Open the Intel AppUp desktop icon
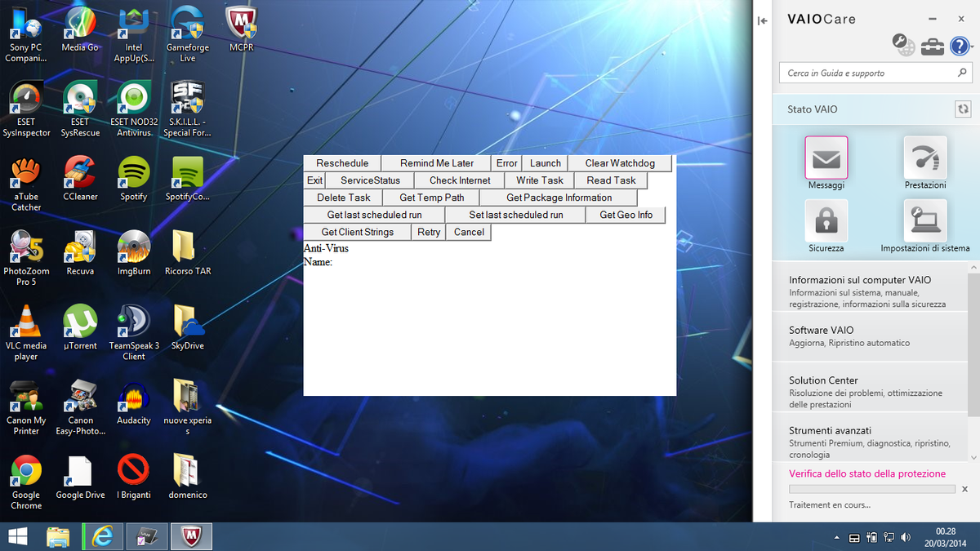 click(x=134, y=34)
